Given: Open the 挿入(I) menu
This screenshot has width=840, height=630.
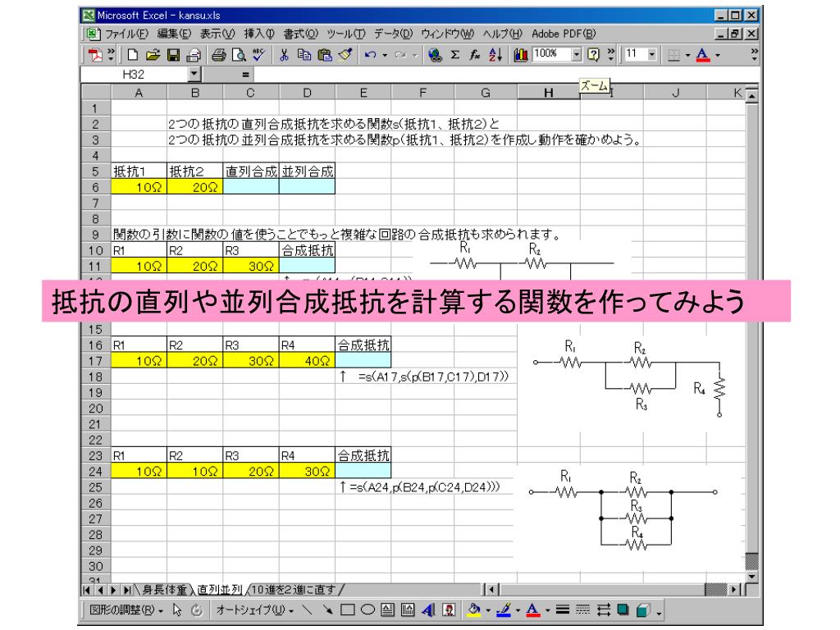Looking at the screenshot, I should [259, 34].
